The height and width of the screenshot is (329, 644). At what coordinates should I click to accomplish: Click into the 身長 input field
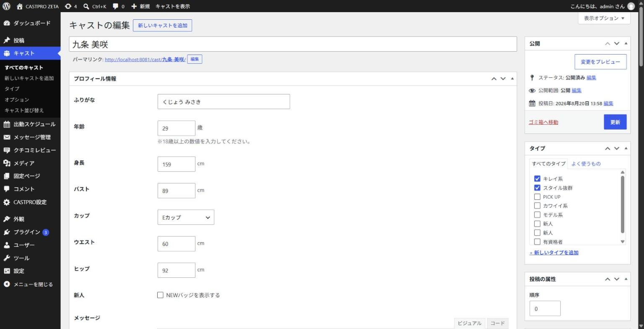point(177,164)
